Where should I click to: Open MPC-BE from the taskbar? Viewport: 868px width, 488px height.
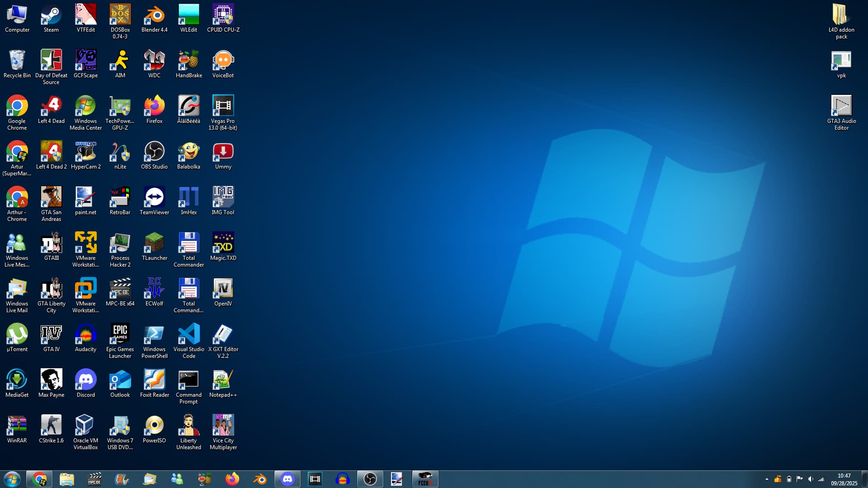tap(94, 479)
